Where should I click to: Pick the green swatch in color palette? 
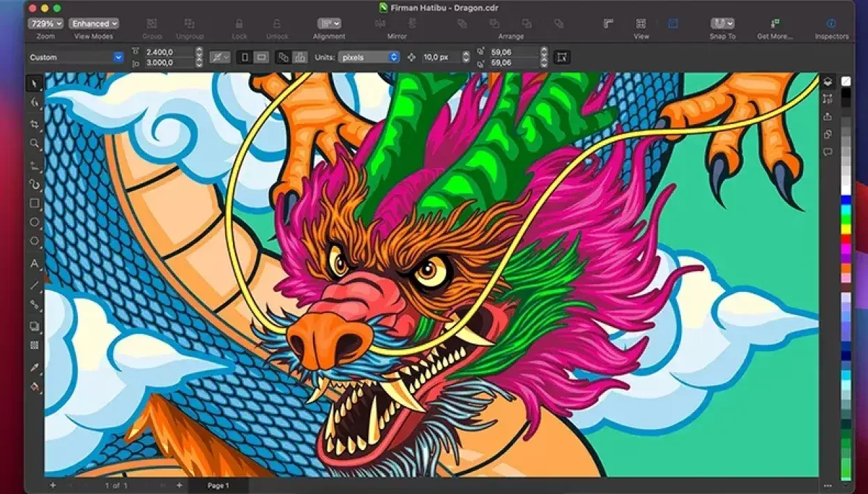tap(846, 219)
